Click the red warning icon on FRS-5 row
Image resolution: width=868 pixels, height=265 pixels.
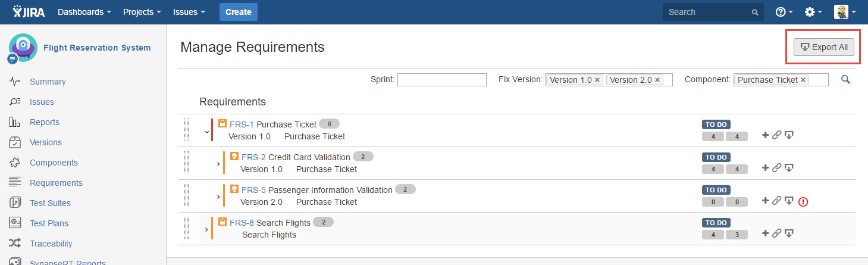(x=803, y=202)
